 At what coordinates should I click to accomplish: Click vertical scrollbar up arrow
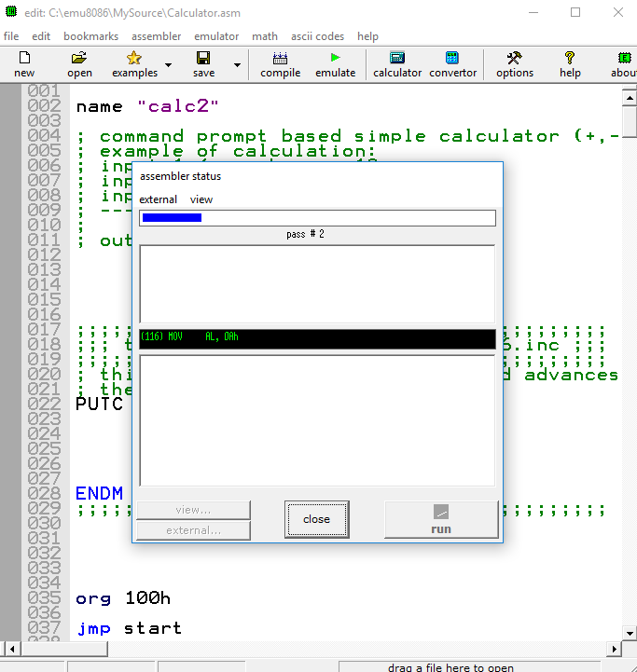(x=630, y=98)
